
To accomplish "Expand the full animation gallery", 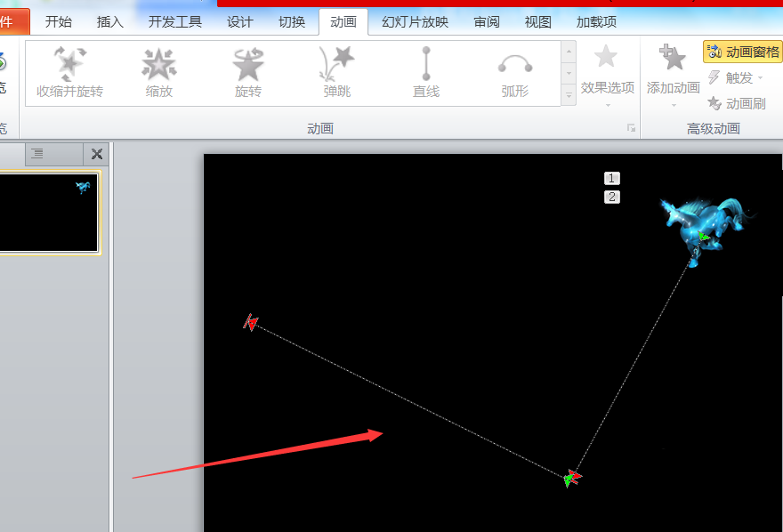I will [x=569, y=95].
